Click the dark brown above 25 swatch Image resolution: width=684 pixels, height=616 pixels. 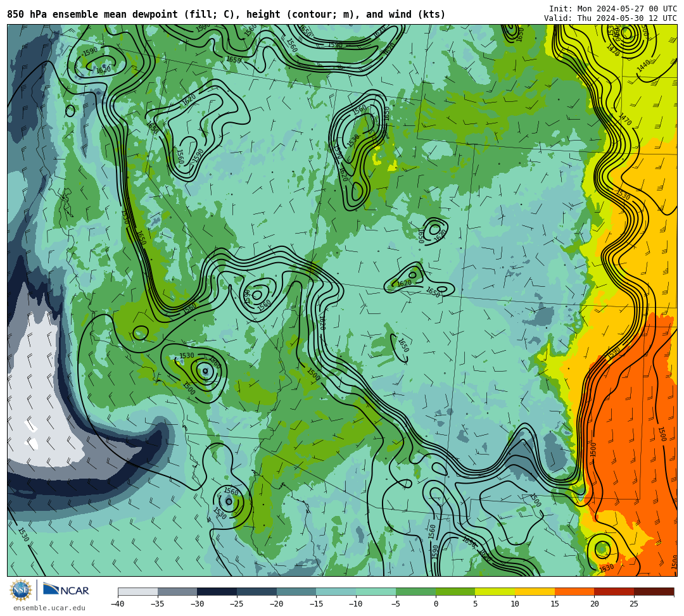pyautogui.click(x=654, y=591)
